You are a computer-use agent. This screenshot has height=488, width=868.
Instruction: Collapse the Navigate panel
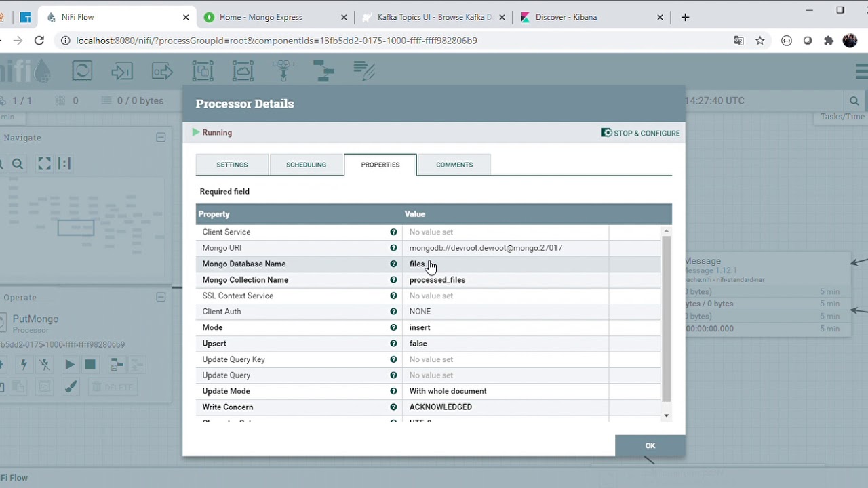pos(161,138)
